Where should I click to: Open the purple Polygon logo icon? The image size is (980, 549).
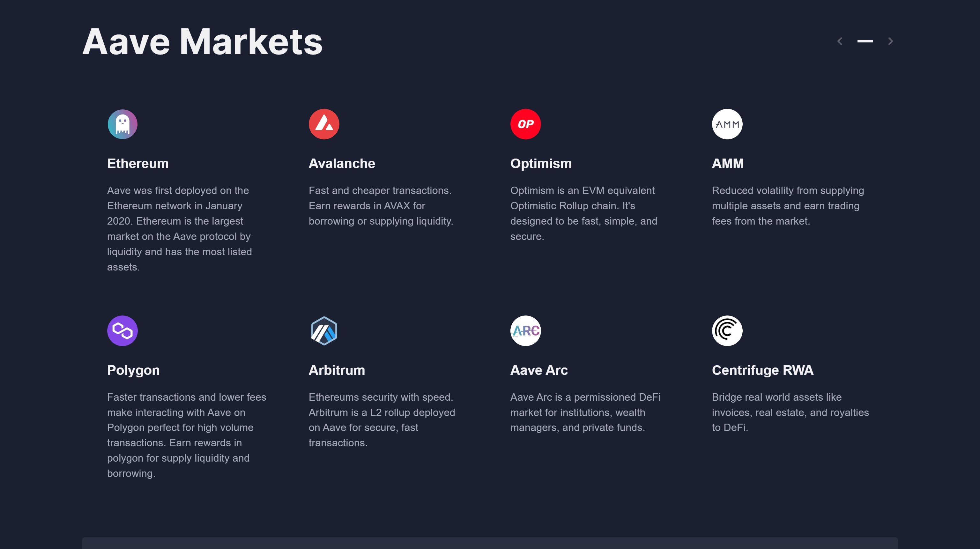[x=122, y=330]
